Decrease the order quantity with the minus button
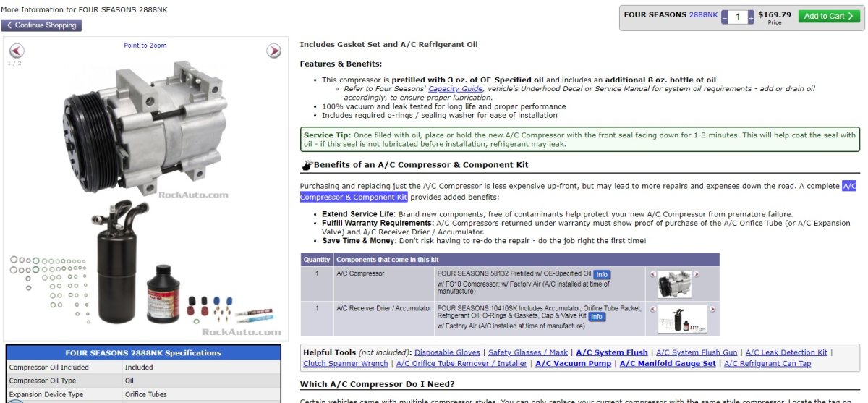 (x=724, y=17)
